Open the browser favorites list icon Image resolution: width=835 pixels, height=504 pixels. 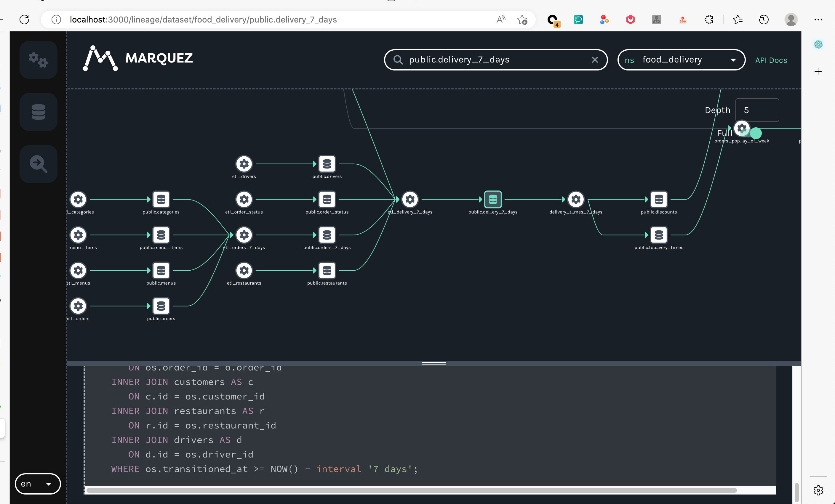coord(738,20)
